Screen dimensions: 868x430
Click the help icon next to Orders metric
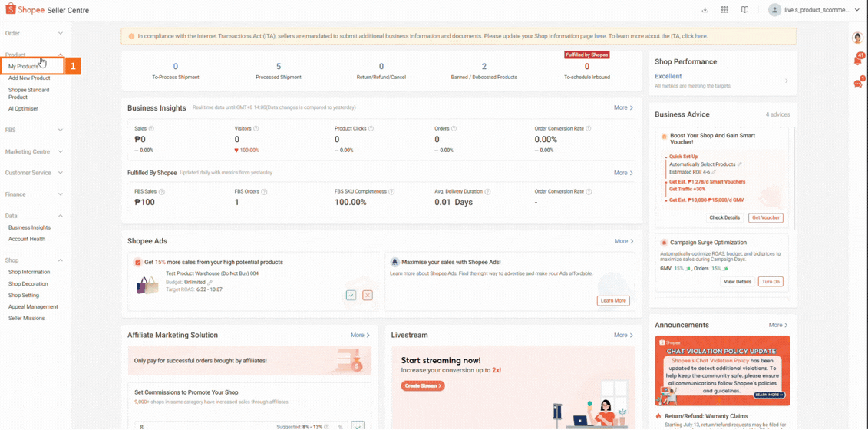pyautogui.click(x=454, y=128)
